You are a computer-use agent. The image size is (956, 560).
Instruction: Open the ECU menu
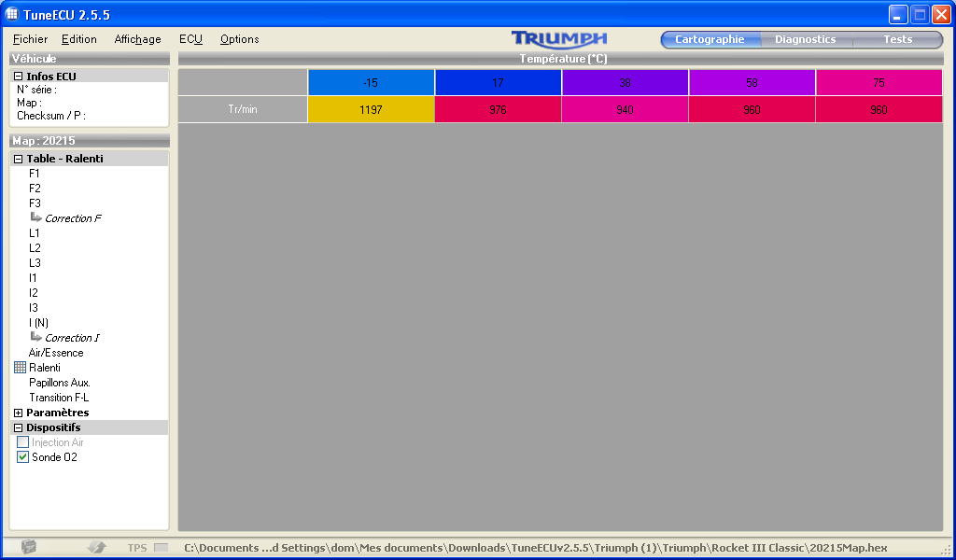(x=190, y=39)
